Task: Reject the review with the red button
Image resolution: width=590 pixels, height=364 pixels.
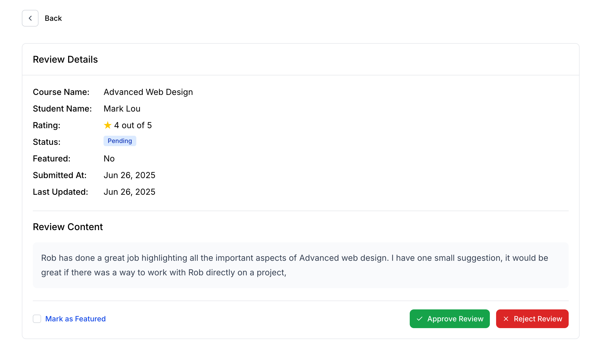Action: click(532, 319)
